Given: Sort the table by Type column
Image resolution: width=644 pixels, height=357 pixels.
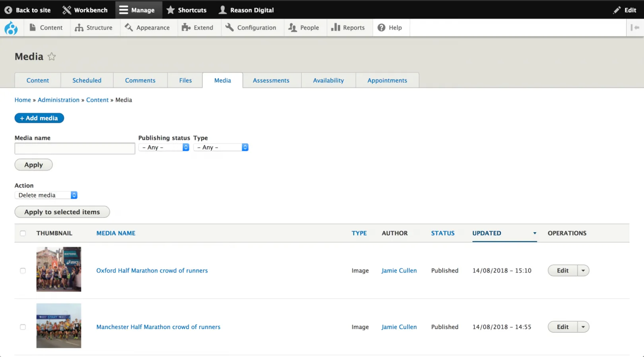Looking at the screenshot, I should (359, 233).
